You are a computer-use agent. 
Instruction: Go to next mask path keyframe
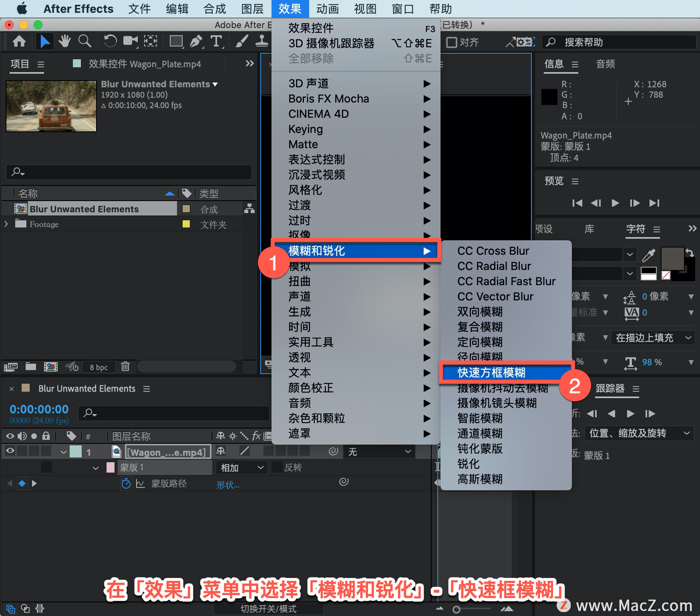tap(34, 484)
